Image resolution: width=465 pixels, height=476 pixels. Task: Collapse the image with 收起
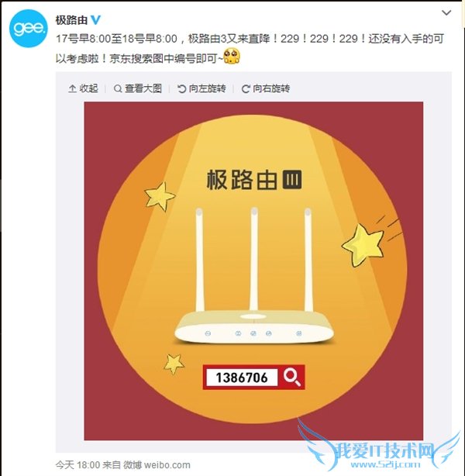(83, 88)
